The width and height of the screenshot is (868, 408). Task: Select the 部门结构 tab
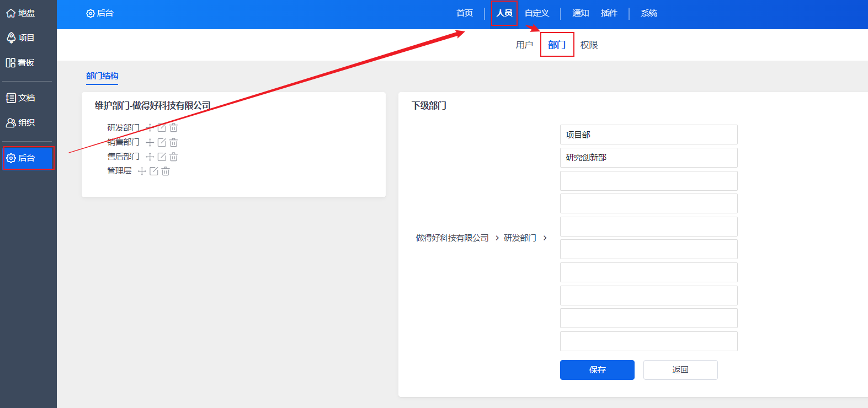(x=102, y=76)
